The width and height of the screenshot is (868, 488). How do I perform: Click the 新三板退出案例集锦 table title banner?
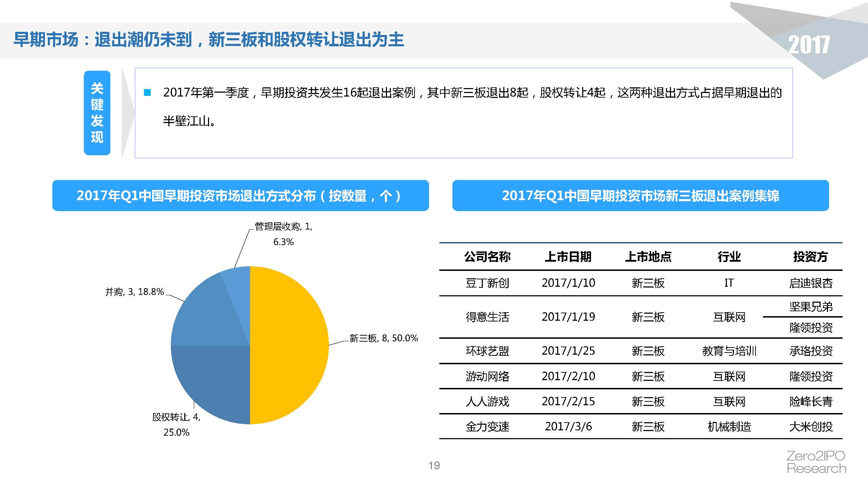point(640,196)
